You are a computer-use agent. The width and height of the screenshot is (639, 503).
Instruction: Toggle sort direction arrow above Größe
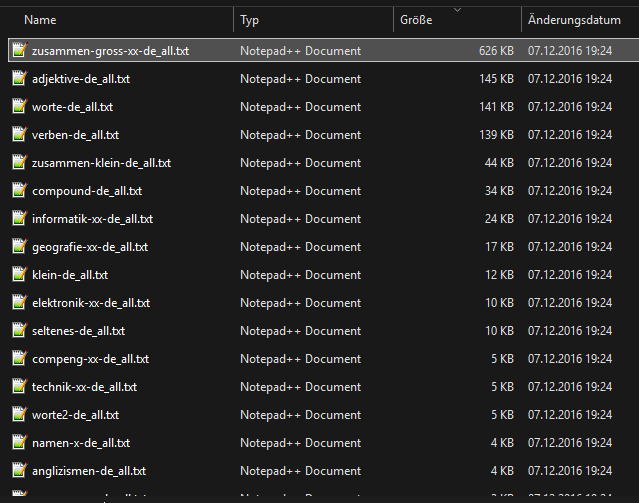pyautogui.click(x=458, y=9)
